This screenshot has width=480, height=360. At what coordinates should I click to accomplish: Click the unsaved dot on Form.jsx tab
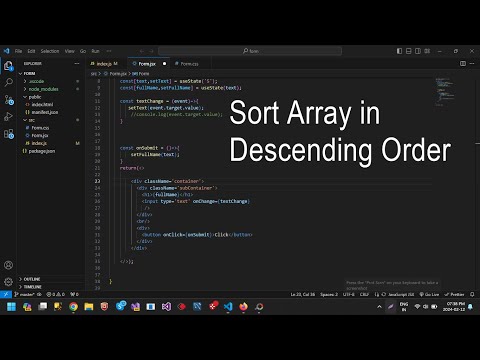coord(164,64)
